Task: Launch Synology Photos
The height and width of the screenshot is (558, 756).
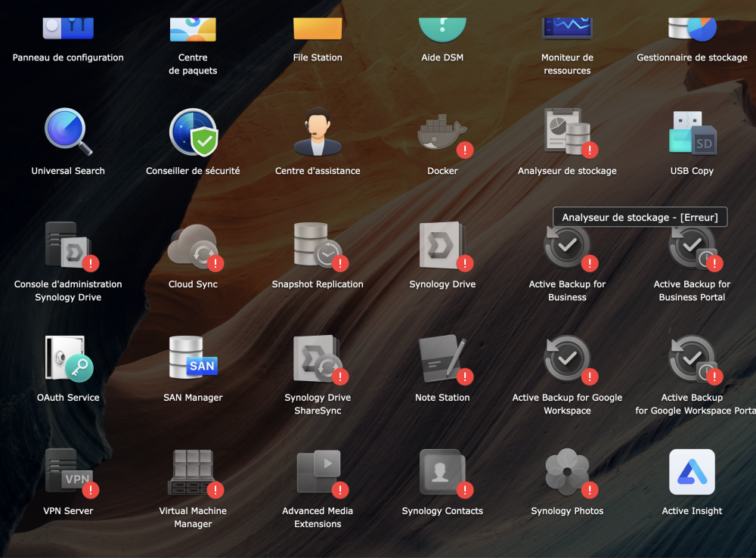Action: pos(567,473)
